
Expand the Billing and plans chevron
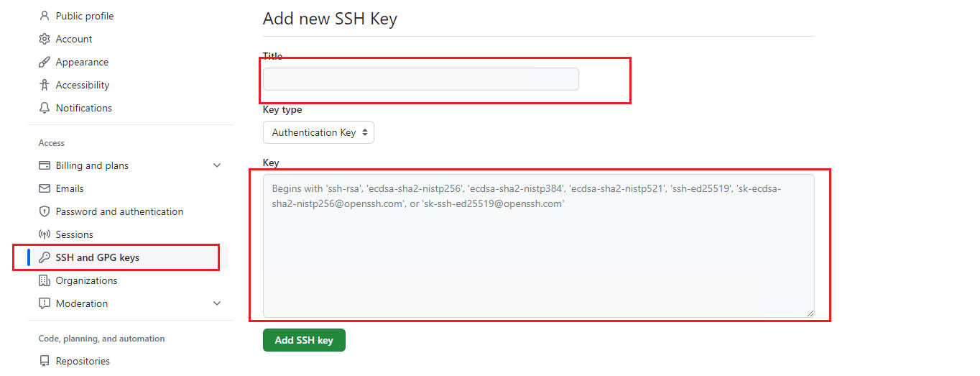(x=217, y=165)
